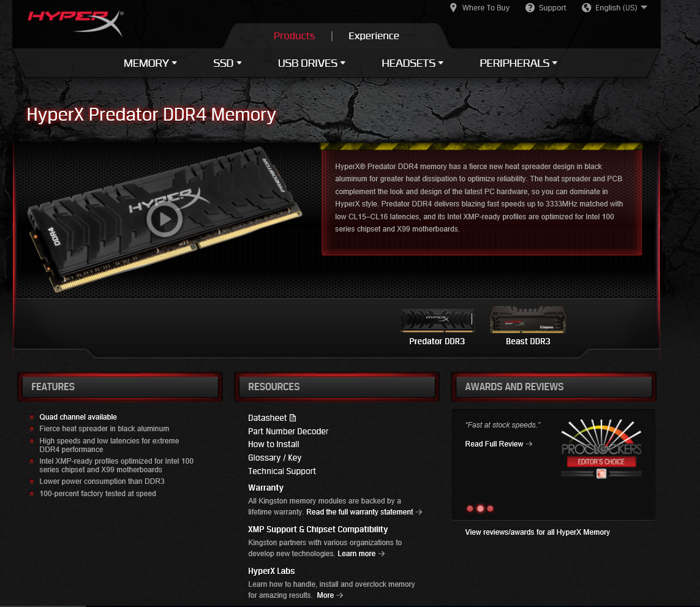Expand the USB DRIVES dropdown menu

pos(312,63)
